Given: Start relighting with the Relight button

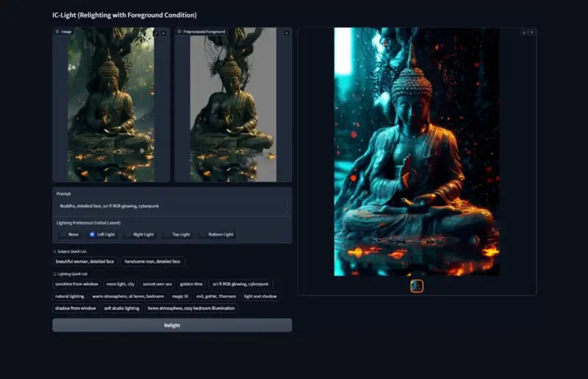Looking at the screenshot, I should [172, 325].
